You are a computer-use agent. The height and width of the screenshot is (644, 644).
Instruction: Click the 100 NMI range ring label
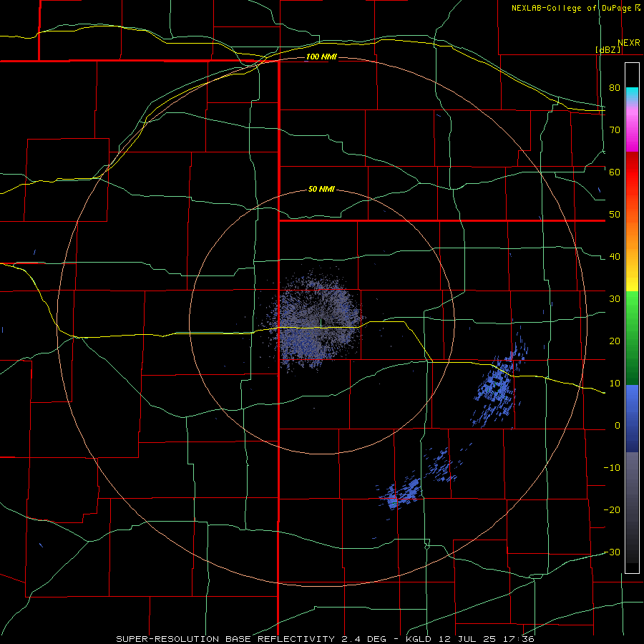[321, 57]
